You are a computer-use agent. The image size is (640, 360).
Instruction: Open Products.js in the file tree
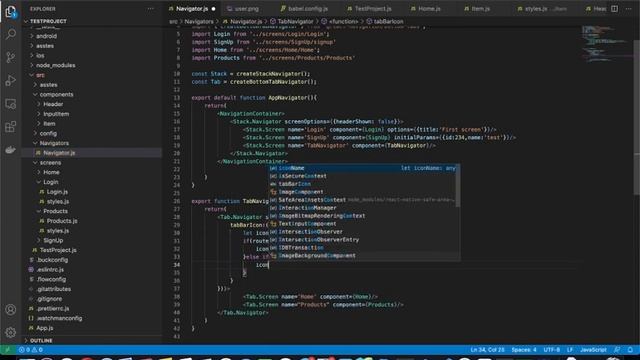(x=62, y=221)
